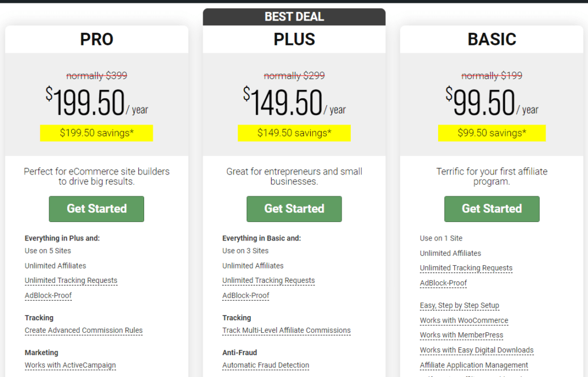Open the AdBlock-Proof link under PLUS plan
The width and height of the screenshot is (588, 377).
pos(246,296)
